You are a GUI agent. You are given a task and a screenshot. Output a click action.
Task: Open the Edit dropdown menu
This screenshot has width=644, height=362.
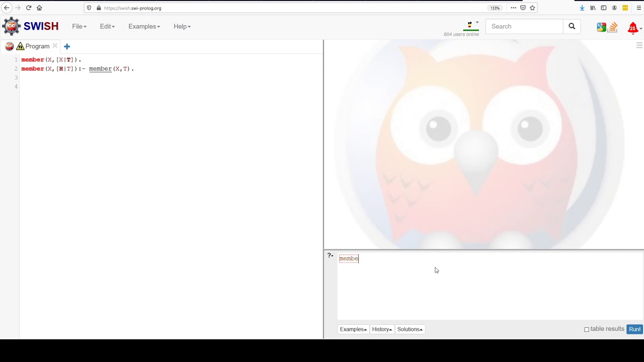coord(107,26)
